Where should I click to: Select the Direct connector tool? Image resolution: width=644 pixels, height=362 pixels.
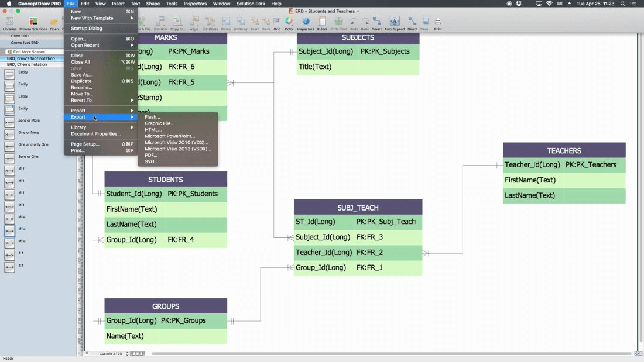tap(412, 23)
